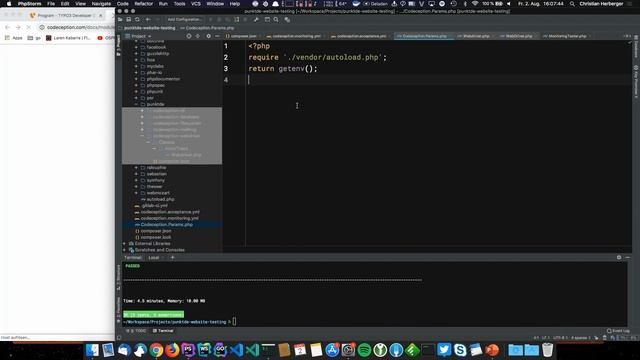640x360 pixels.
Task: Open the Tools menu
Action: [x=179, y=4]
